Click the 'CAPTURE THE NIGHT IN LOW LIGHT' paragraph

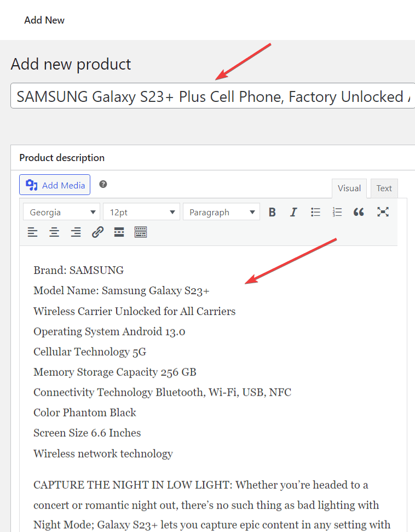(212, 506)
